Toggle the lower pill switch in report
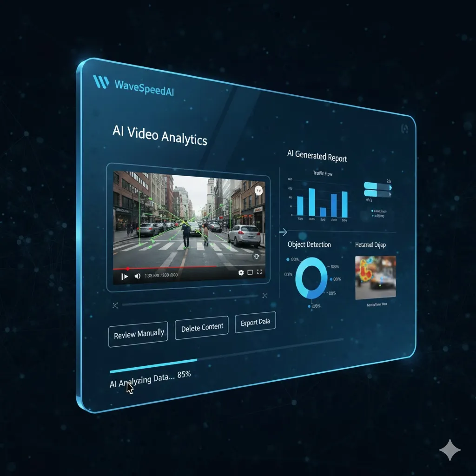The height and width of the screenshot is (476, 476). pyautogui.click(x=377, y=193)
